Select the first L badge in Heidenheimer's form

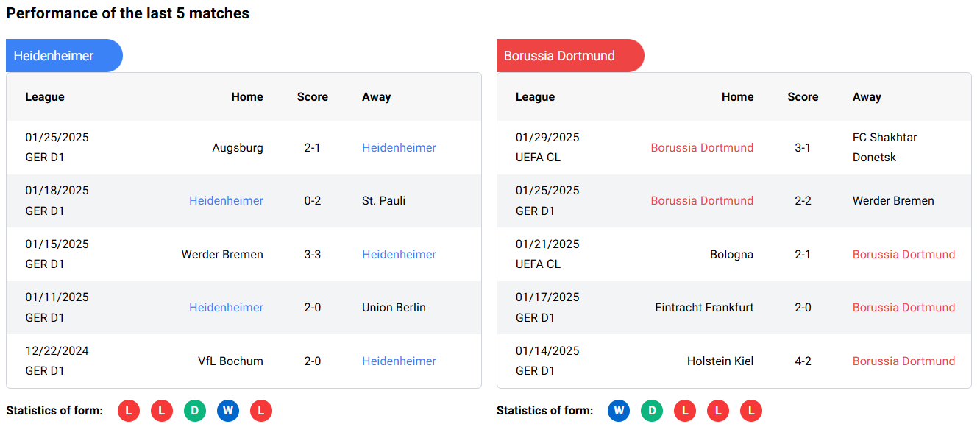(129, 411)
